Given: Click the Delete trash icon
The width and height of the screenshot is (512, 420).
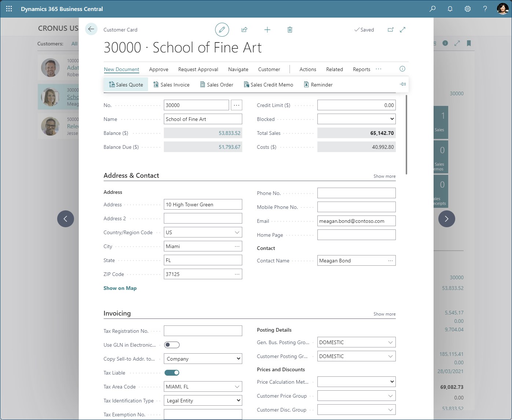Looking at the screenshot, I should tap(290, 30).
